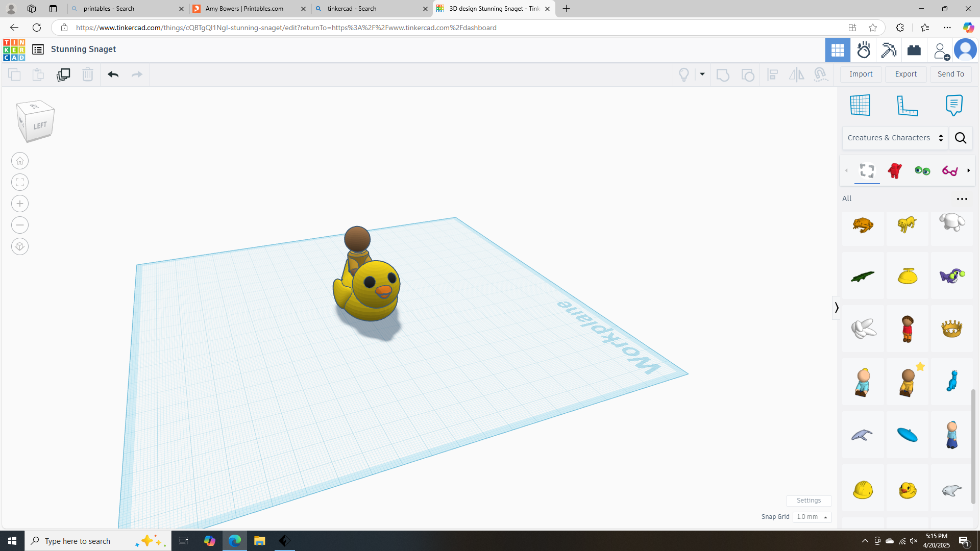Switch to 3D design grid view
980x551 pixels.
tap(838, 50)
